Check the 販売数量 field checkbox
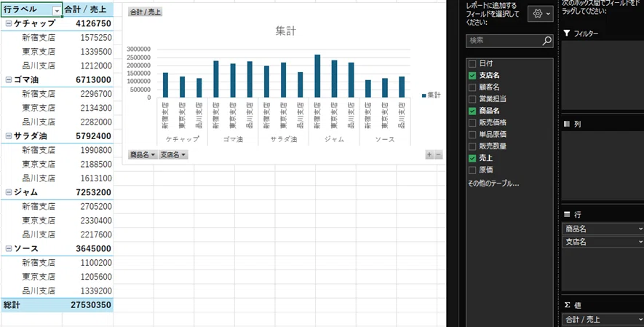This screenshot has height=327, width=644. coord(472,146)
